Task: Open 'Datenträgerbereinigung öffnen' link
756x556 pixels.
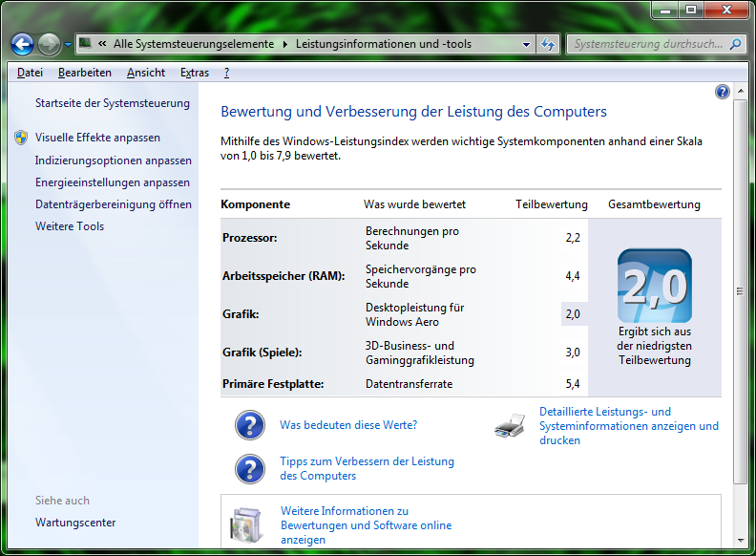Action: 114,204
